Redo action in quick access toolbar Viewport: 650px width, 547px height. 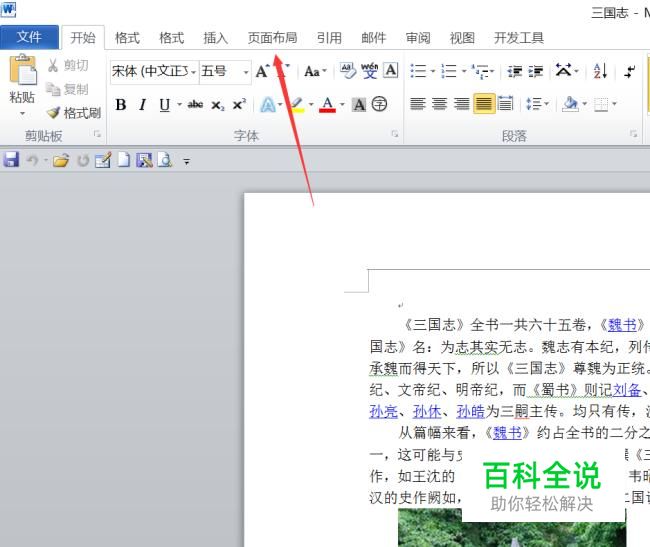coord(83,160)
